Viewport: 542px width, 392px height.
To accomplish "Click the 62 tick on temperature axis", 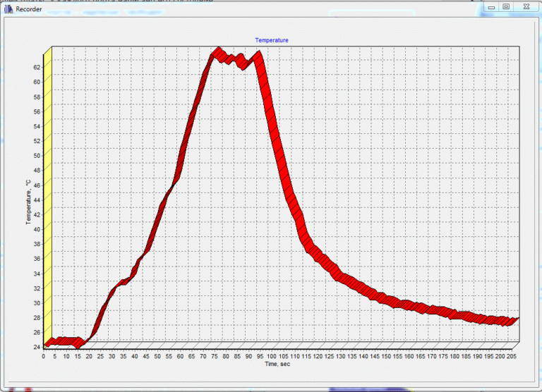I will pos(38,67).
